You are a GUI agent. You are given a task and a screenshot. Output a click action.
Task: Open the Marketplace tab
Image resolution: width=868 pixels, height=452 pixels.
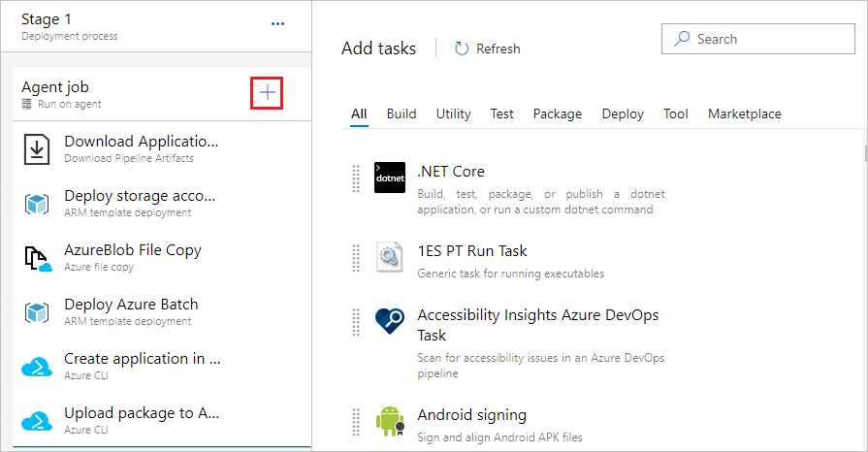[x=745, y=114]
